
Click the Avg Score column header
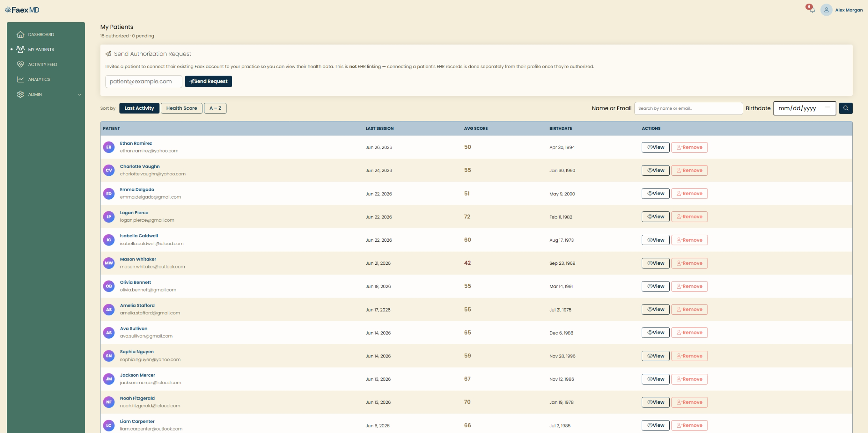click(x=476, y=128)
